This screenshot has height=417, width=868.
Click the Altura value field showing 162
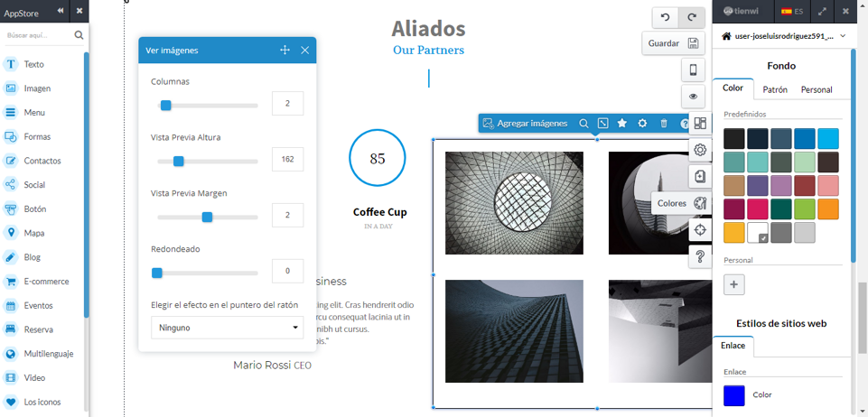click(288, 159)
